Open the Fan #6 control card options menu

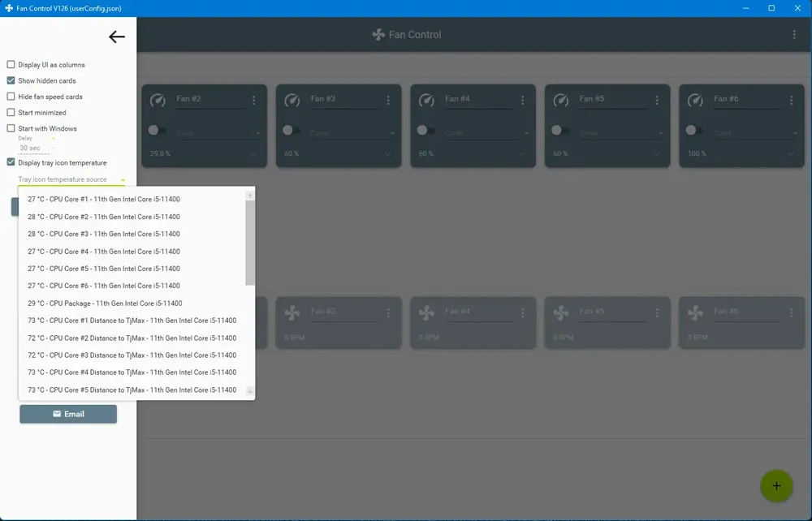coord(791,100)
